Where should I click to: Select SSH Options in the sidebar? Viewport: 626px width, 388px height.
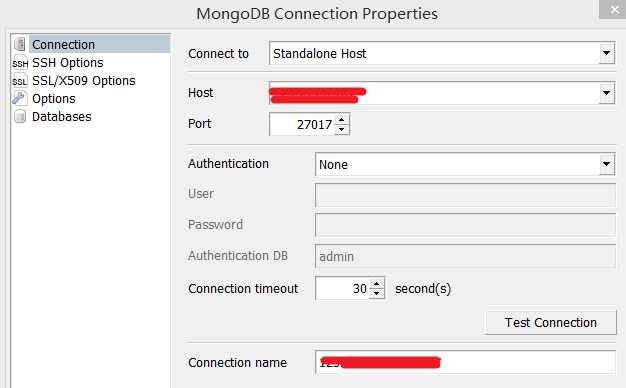click(67, 63)
